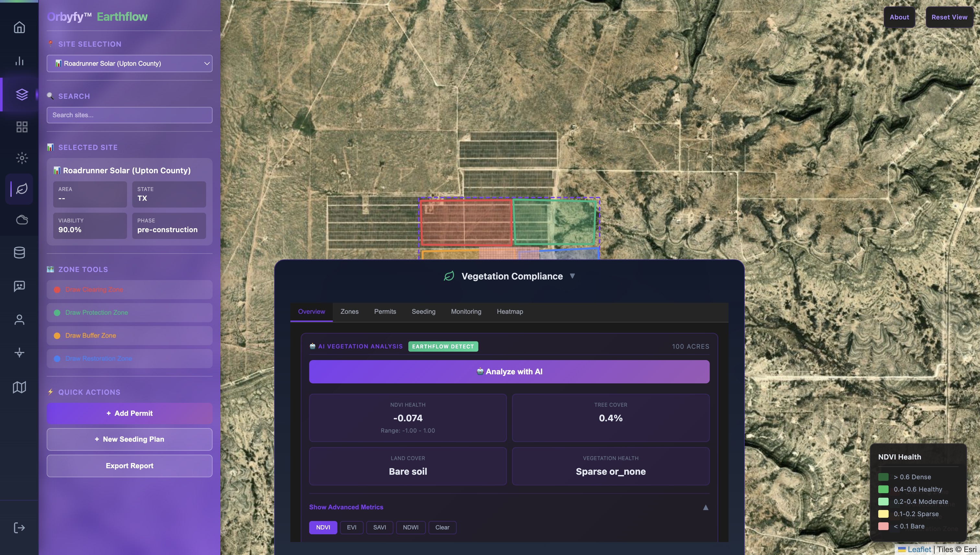Switch overlay to SAVI index

click(x=379, y=527)
